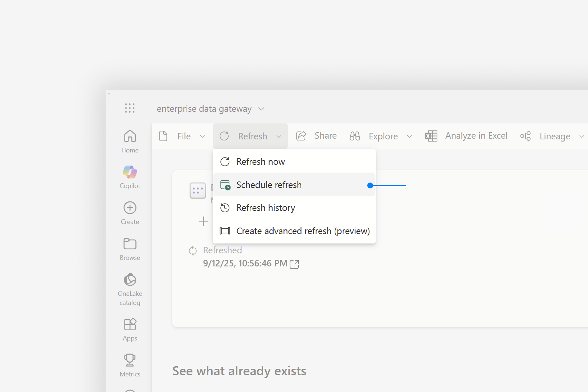The image size is (588, 392).
Task: Click the Refresh toolbar label
Action: coord(253,136)
